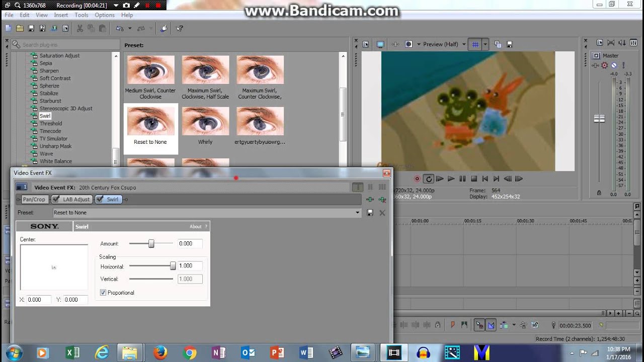644x362 pixels.
Task: Step to previous frame
Action: point(508,178)
